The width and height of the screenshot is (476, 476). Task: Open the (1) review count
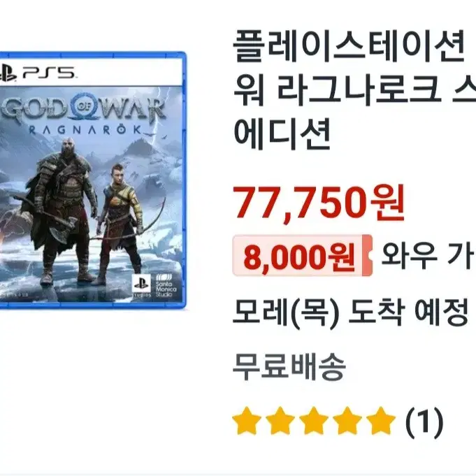424,422
